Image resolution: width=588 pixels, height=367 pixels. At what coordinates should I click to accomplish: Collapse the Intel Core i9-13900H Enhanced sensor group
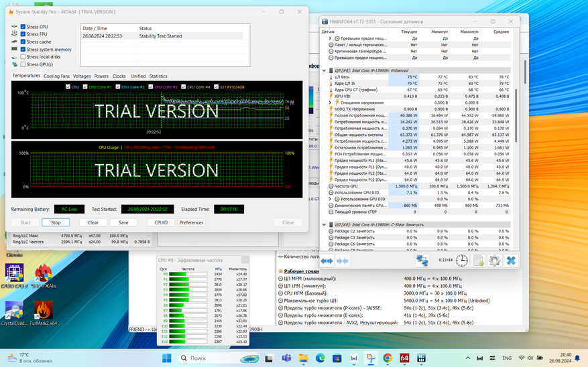pyautogui.click(x=325, y=70)
